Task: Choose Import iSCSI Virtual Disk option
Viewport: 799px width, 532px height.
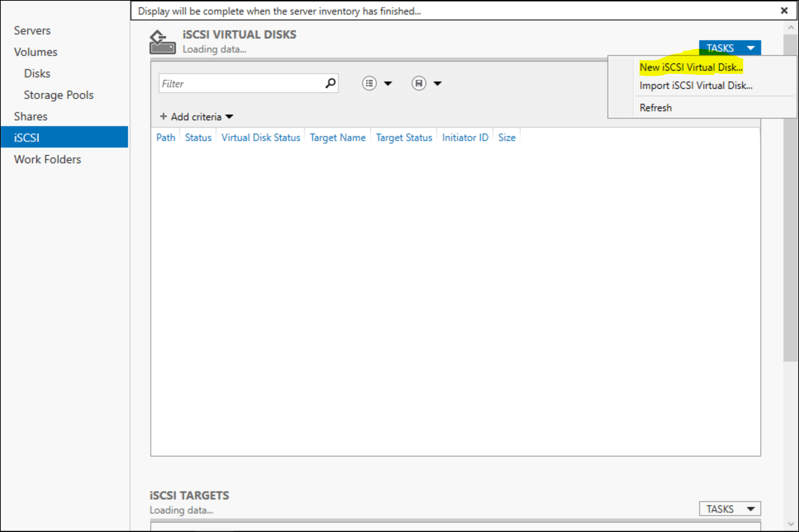Action: click(695, 86)
